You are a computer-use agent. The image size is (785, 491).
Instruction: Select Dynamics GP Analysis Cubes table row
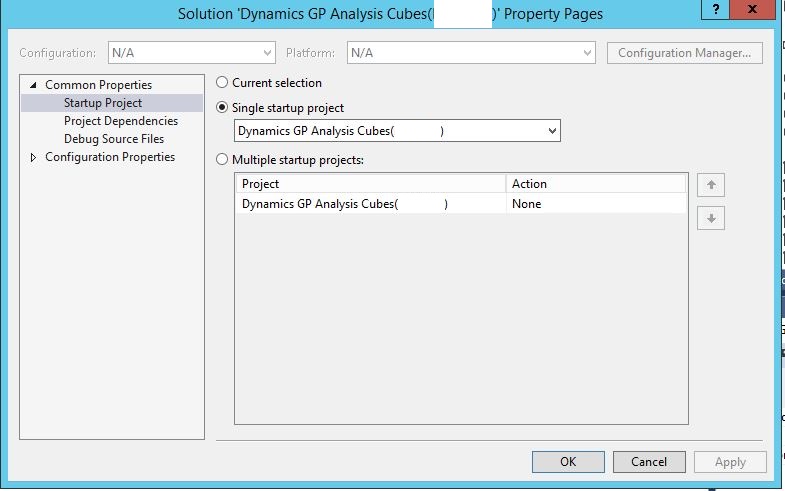click(461, 204)
